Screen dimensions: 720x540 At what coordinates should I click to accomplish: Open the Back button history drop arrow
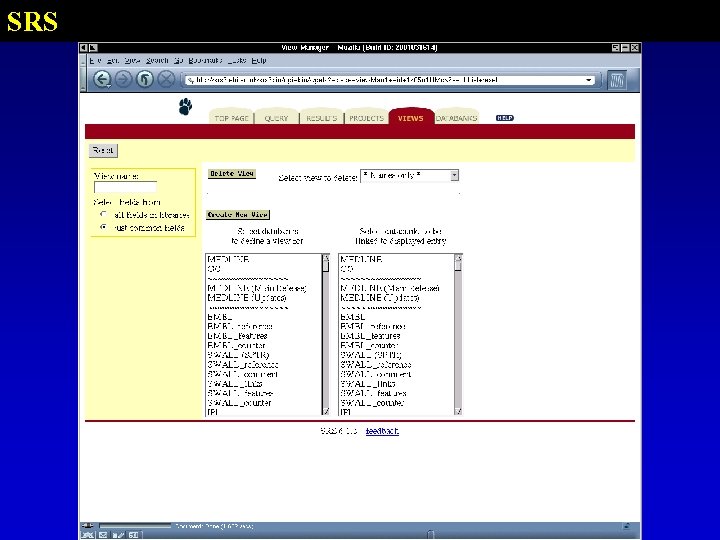point(108,86)
